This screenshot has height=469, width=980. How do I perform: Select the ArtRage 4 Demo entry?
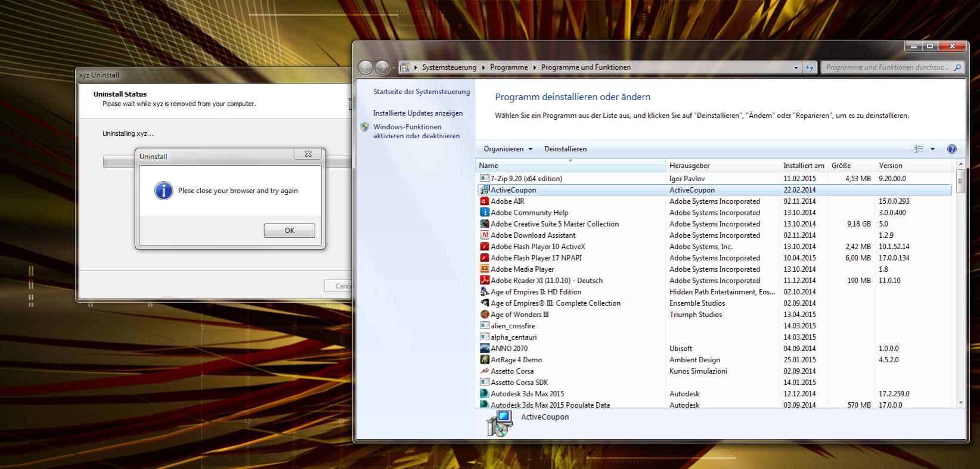(715, 359)
